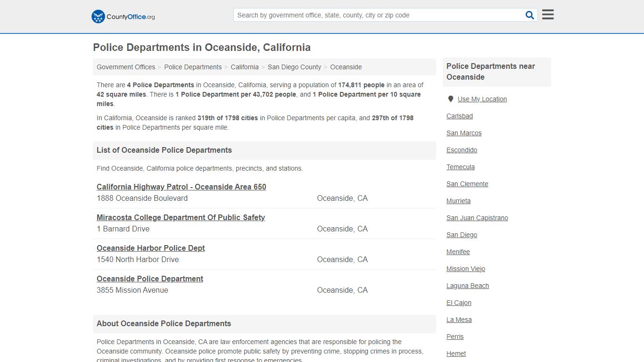Viewport: 644px width, 362px height.
Task: Open the hamburger menu
Action: coord(548,15)
